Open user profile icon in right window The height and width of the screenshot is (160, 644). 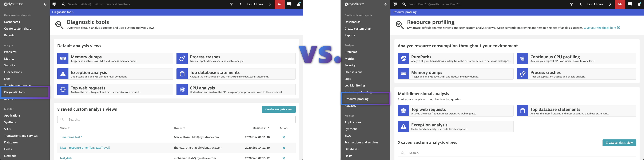coord(639,4)
